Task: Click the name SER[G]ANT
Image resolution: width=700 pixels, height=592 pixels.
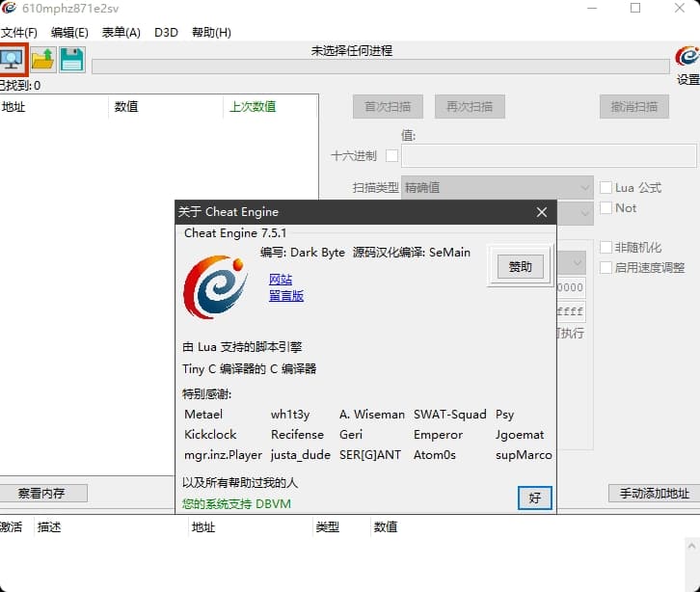Action: 370,454
